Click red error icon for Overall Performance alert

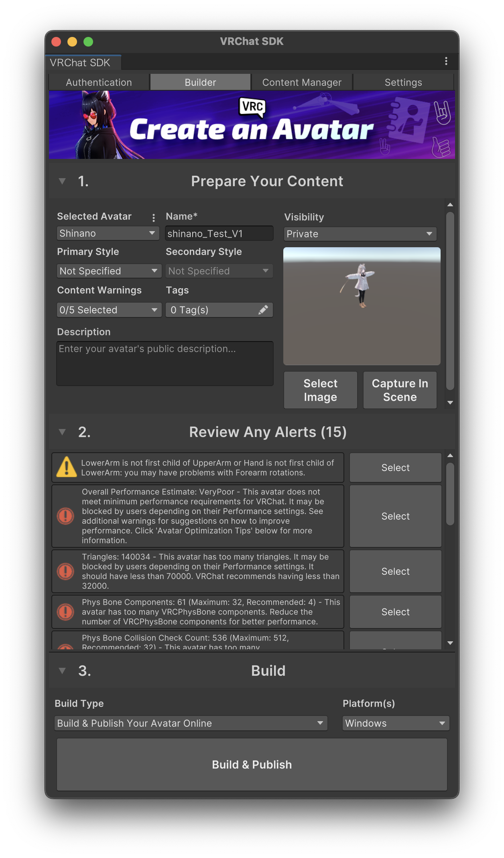66,516
